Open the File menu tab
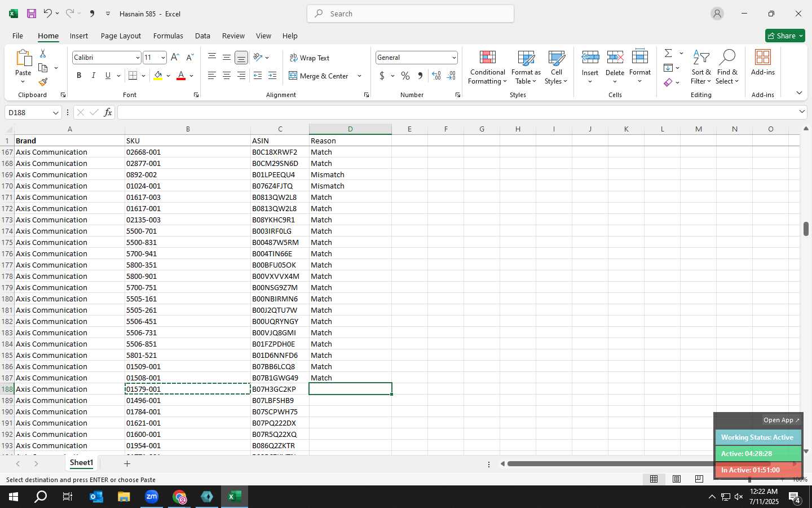 [17, 36]
